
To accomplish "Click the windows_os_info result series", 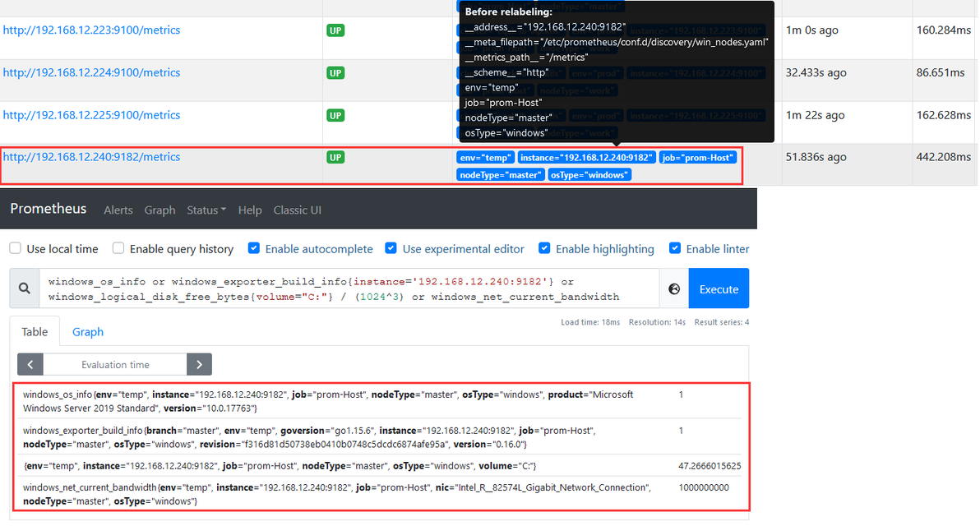I will pos(328,401).
